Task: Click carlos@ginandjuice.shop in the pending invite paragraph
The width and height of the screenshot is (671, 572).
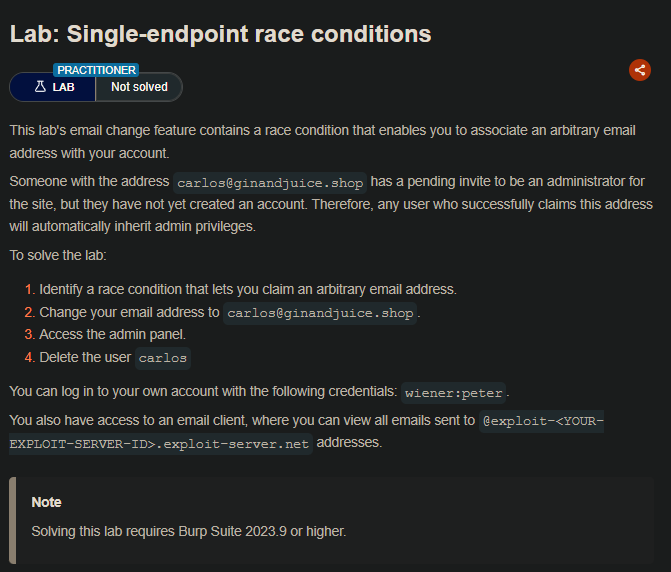Action: [x=270, y=182]
